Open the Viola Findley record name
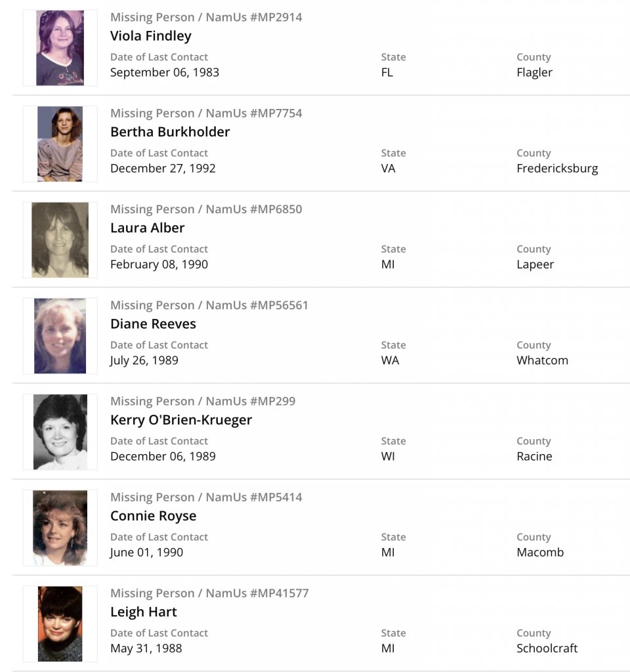Image resolution: width=630 pixels, height=672 pixels. click(x=150, y=35)
